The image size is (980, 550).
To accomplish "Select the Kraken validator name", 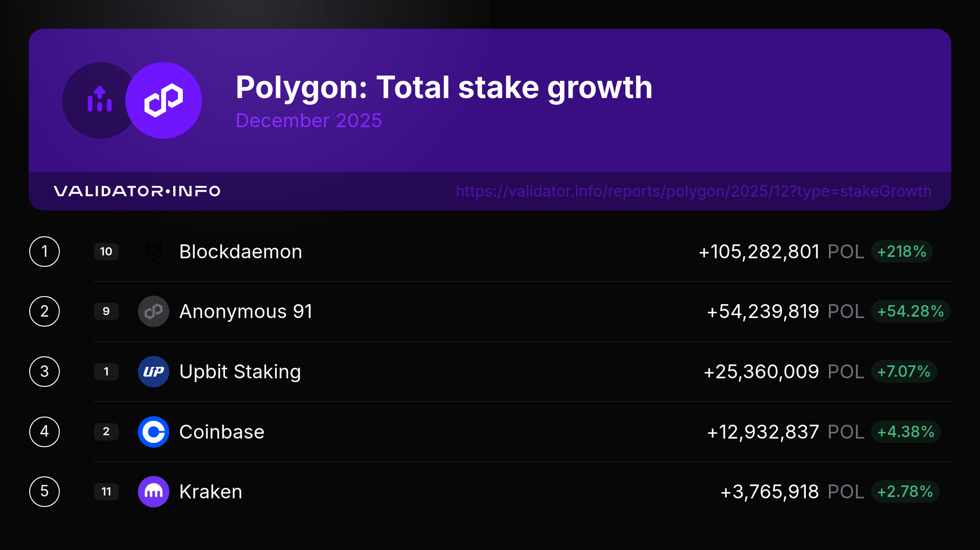I will 211,492.
